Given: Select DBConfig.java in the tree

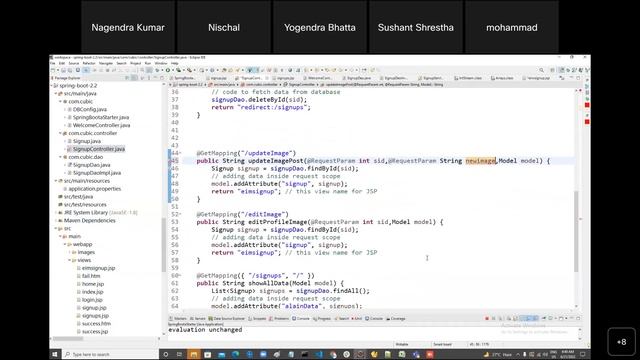Looking at the screenshot, I should 89,109.
